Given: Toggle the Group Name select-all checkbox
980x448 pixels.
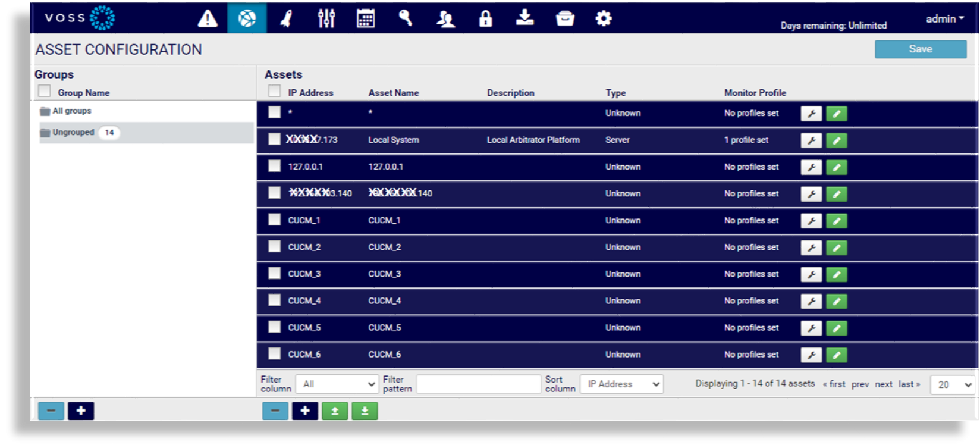Looking at the screenshot, I should pyautogui.click(x=44, y=91).
